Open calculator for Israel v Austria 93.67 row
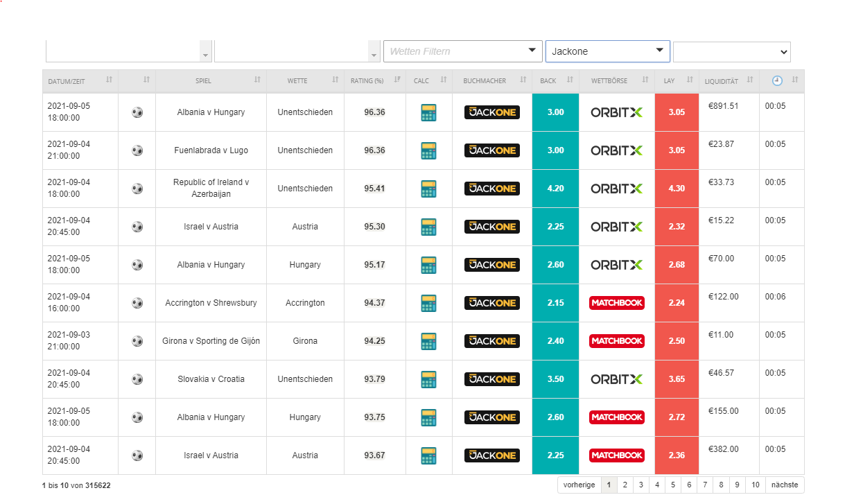 pos(428,455)
